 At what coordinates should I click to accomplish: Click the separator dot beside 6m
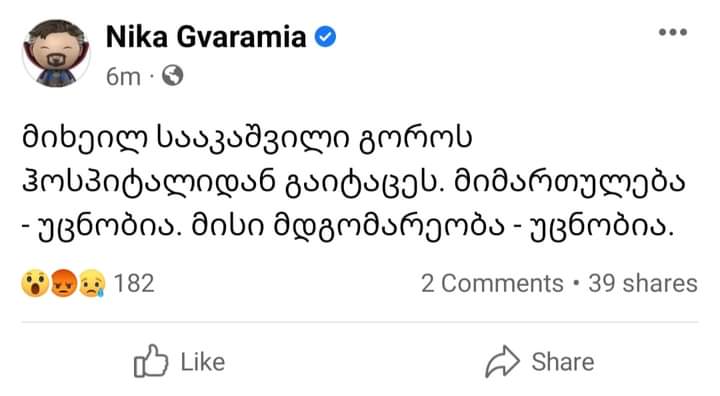pos(151,77)
